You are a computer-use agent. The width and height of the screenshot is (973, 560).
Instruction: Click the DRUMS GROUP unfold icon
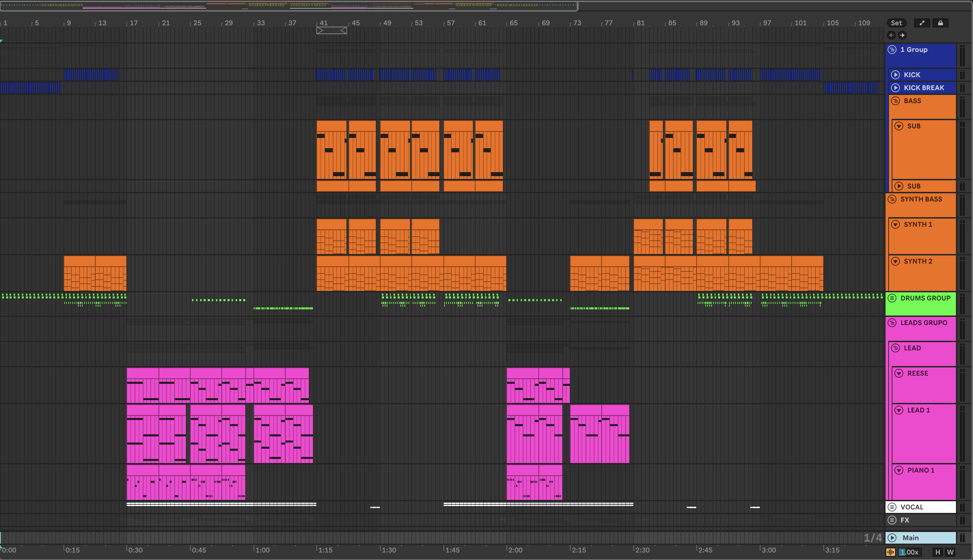pos(892,298)
